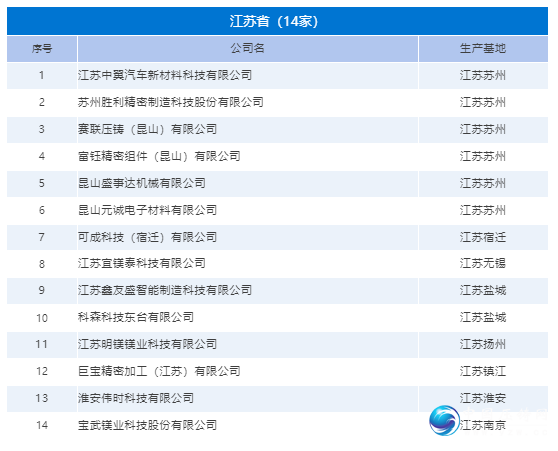Click 江苏中翼汽车新材料科技有限公司 company name
Viewport: 558px width, 451px height.
coord(165,75)
